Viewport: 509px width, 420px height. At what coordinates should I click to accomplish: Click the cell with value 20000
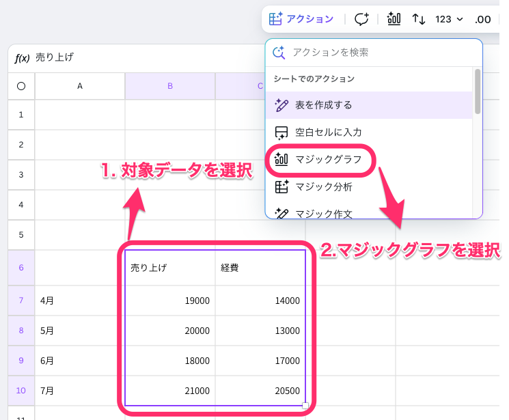170,331
